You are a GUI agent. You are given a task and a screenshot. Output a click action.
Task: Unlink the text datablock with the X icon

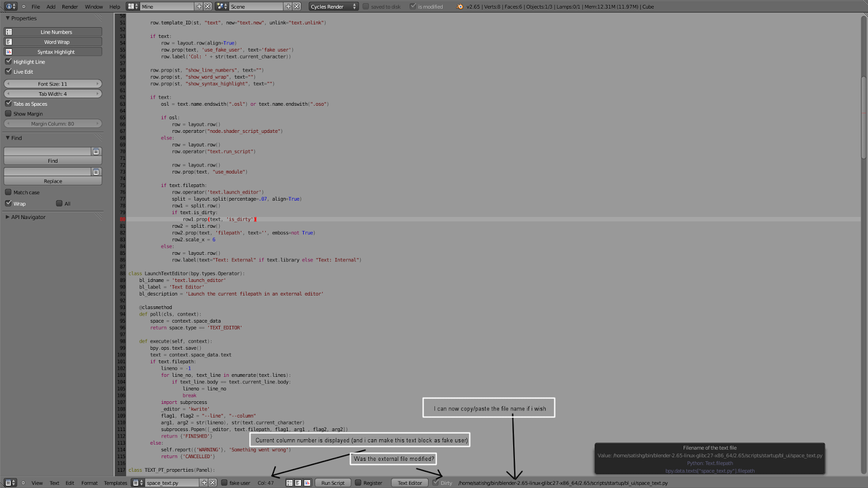pos(212,483)
